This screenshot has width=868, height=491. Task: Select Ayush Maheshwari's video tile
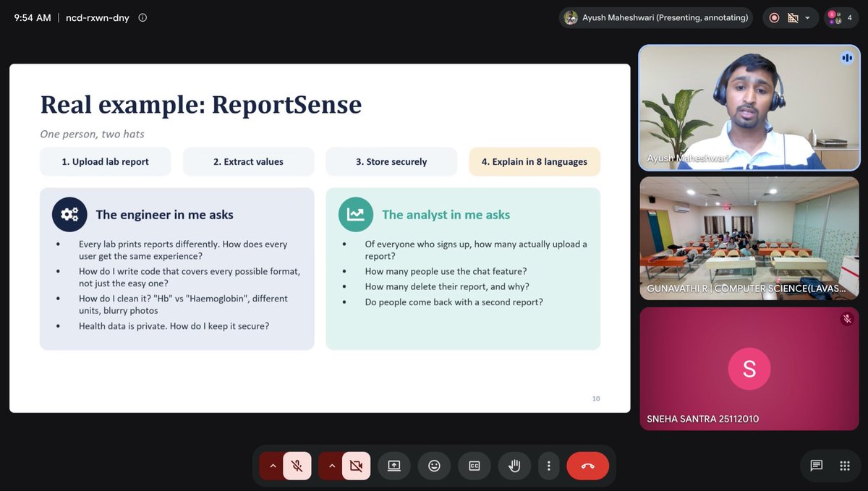(749, 108)
